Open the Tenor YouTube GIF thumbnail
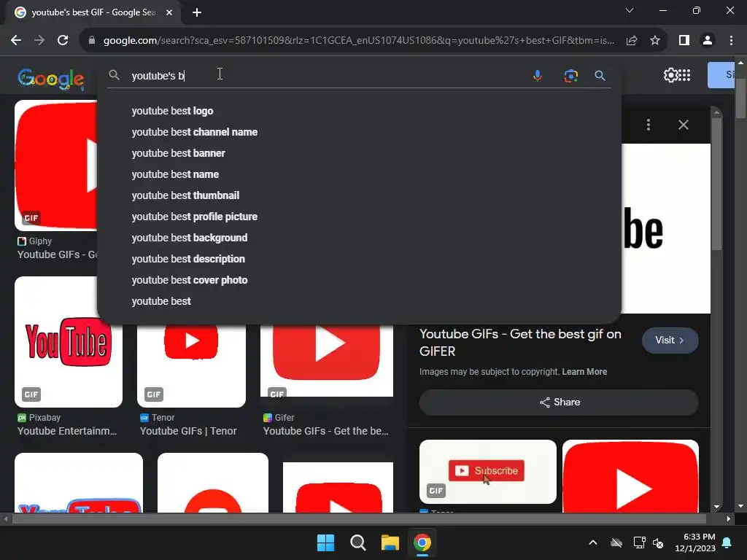This screenshot has width=747, height=560. [192, 366]
